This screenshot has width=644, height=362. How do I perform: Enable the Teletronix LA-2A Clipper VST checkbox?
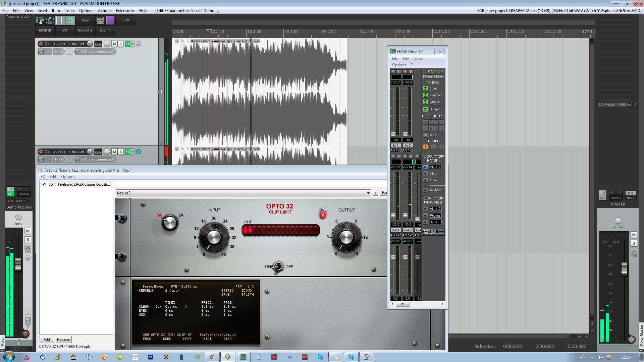pos(44,184)
